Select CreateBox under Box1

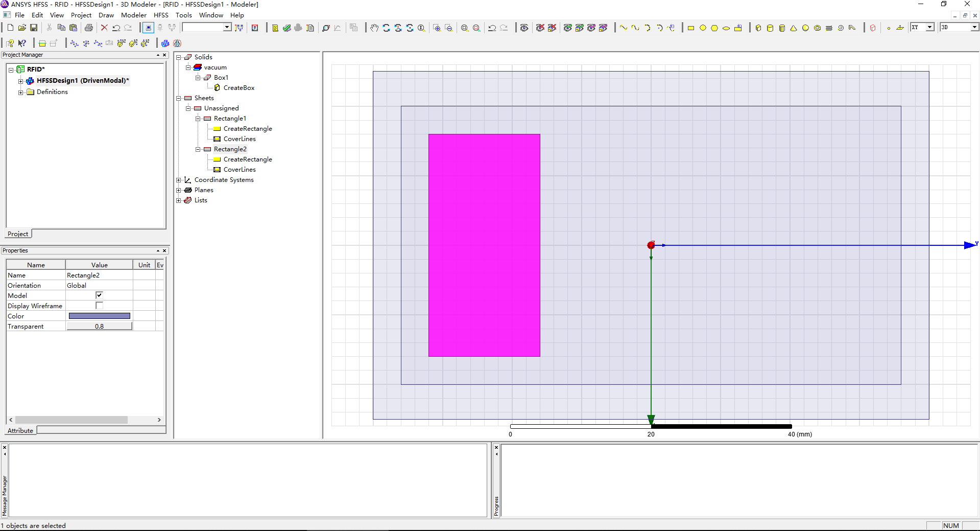pyautogui.click(x=238, y=88)
